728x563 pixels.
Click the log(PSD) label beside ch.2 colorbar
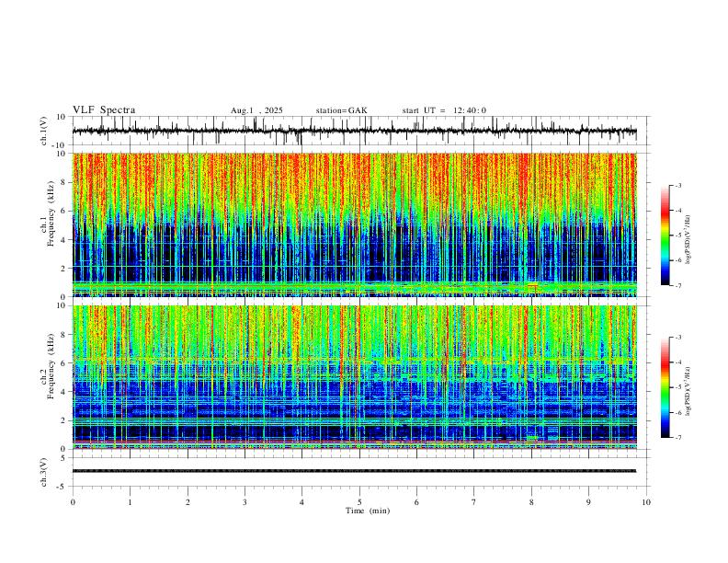(688, 391)
